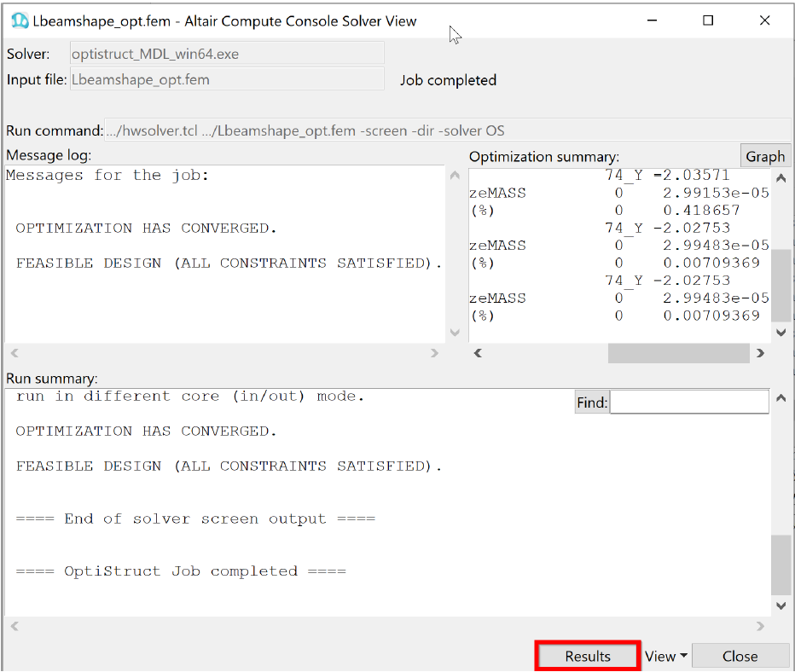Open the View dropdown menu
795x672 pixels.
pyautogui.click(x=665, y=657)
